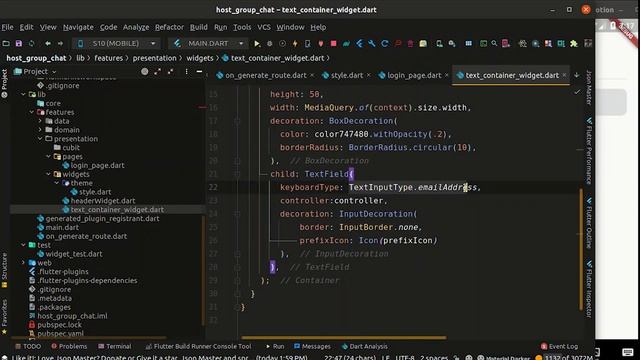Open the MAIN.DART run configuration dropdown
Image resolution: width=640 pixels, height=360 pixels.
coord(208,43)
